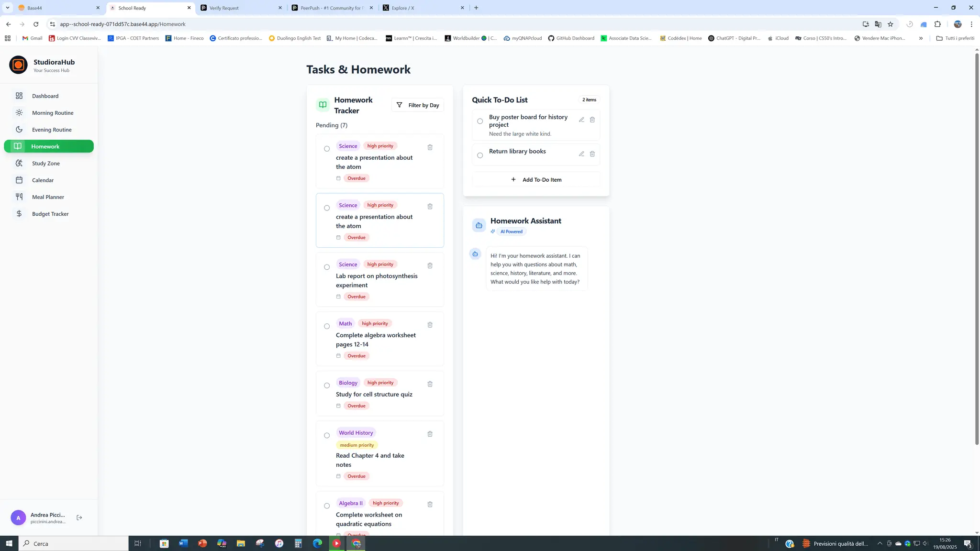Go back to the previous page
This screenshot has width=980, height=551.
click(8, 24)
